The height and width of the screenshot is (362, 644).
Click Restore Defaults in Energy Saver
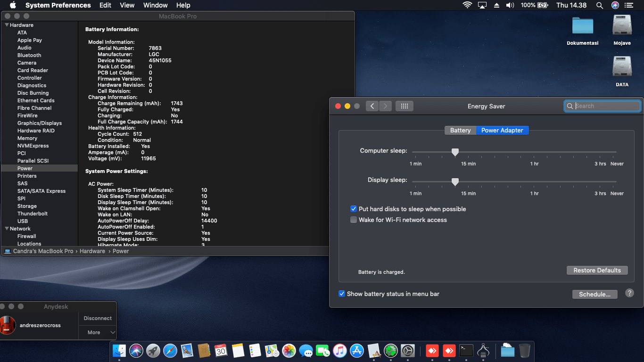(x=597, y=271)
